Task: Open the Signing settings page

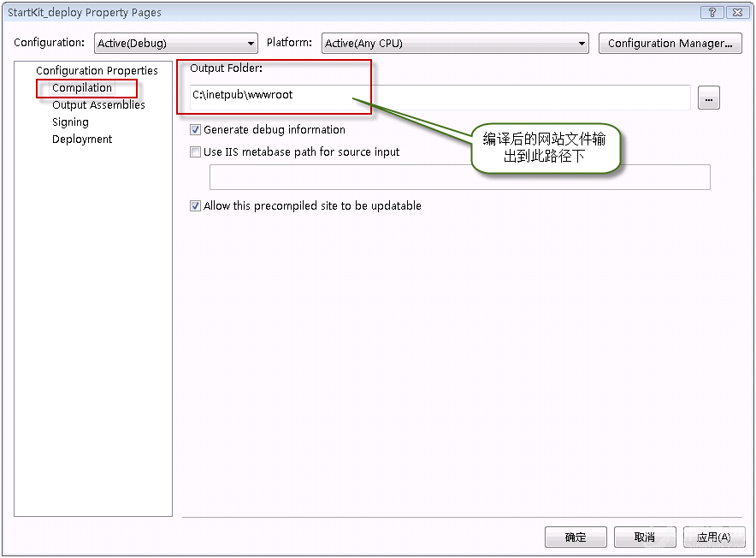Action: pos(70,122)
